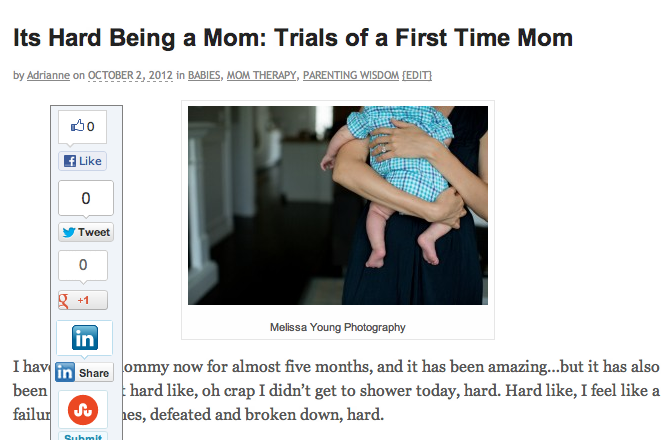669x440 pixels.
Task: Click the Facebook thumbs-up count box
Action: click(x=82, y=127)
